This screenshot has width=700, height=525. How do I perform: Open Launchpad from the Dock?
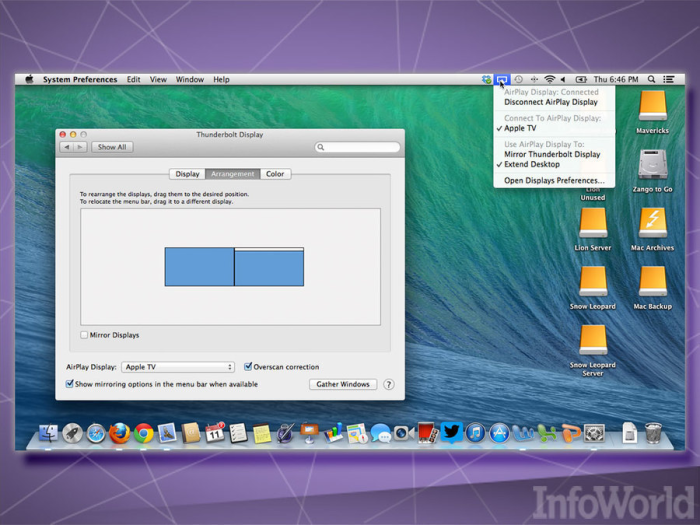72,433
